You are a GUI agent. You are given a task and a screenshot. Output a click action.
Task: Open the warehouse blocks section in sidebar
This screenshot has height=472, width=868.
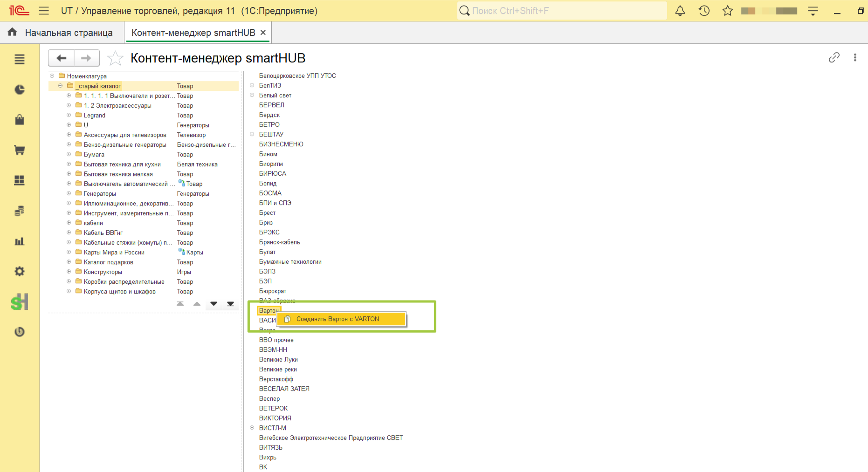tap(20, 180)
